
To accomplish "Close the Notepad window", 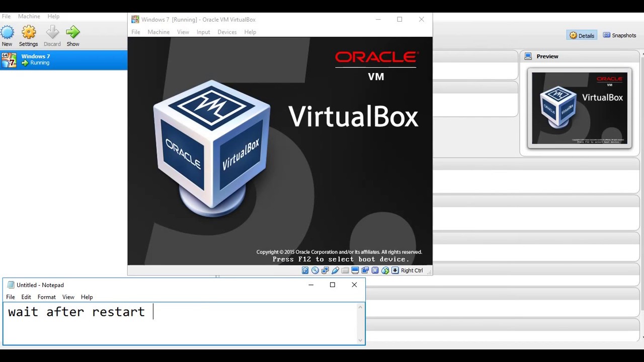I will [354, 285].
